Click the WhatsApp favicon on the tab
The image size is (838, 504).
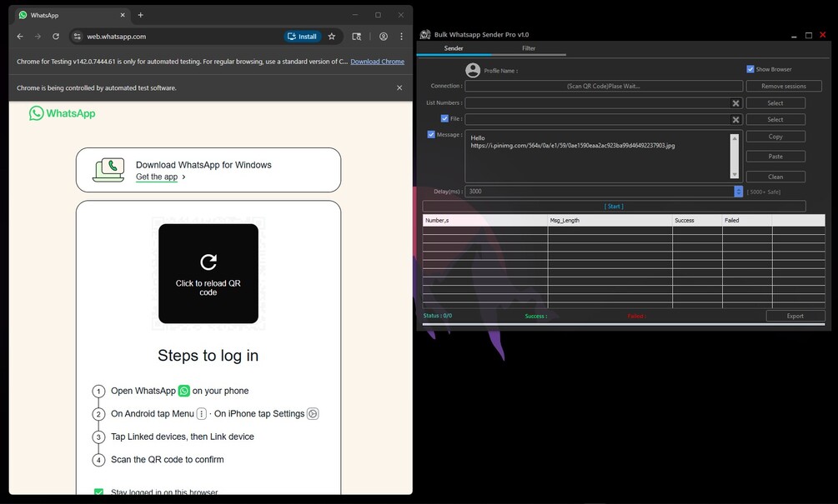pyautogui.click(x=23, y=15)
